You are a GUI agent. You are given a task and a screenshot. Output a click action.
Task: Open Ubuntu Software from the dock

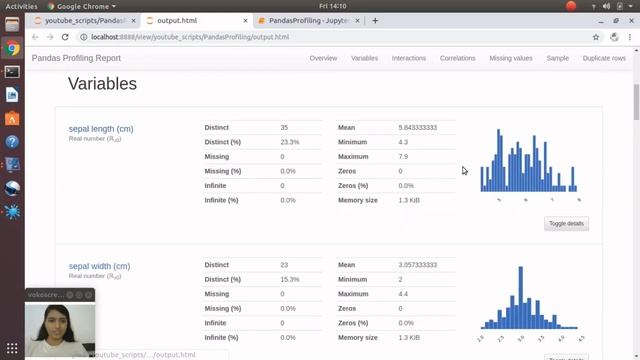click(12, 118)
